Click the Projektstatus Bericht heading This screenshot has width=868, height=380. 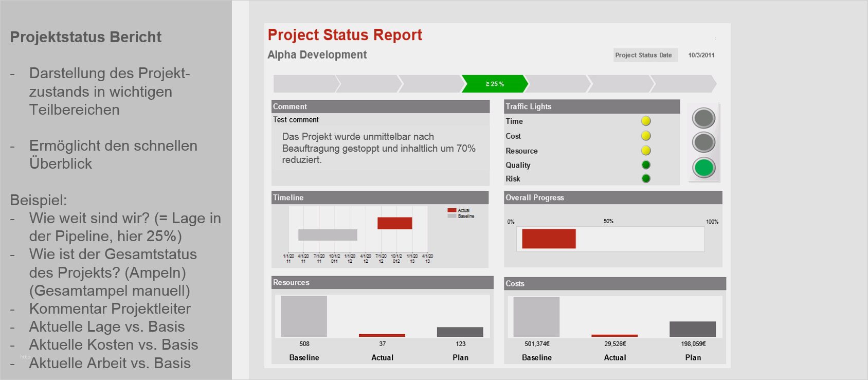pyautogui.click(x=86, y=37)
